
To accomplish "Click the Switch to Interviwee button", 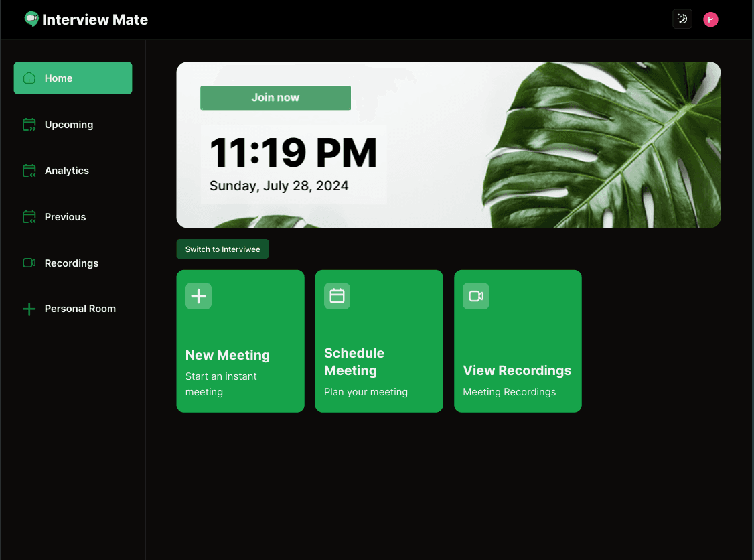I will point(222,249).
